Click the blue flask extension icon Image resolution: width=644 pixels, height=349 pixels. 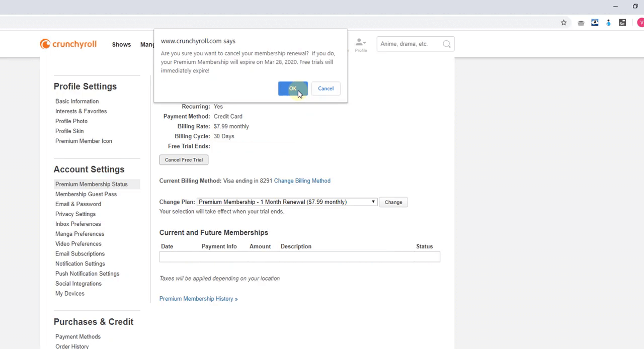[608, 23]
